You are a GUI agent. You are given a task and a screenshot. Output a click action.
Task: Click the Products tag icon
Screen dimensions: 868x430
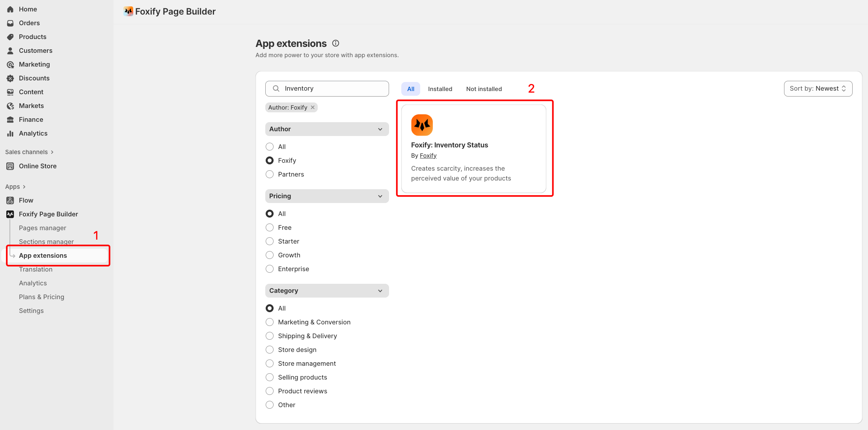tap(10, 37)
